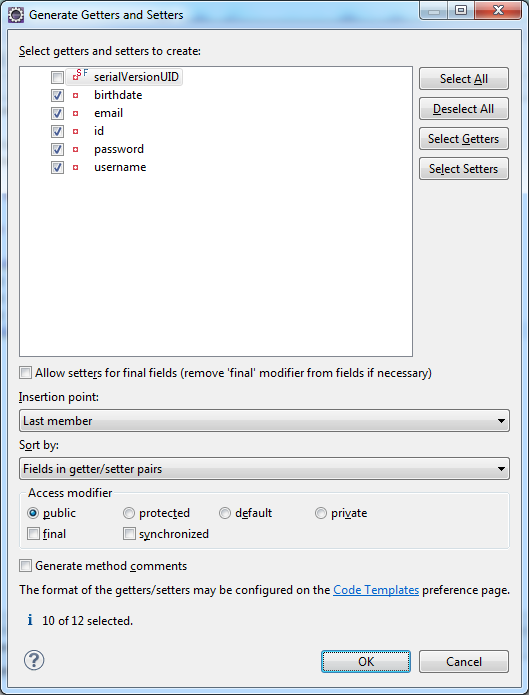Click the help question mark icon
The image size is (529, 695).
coord(34,660)
